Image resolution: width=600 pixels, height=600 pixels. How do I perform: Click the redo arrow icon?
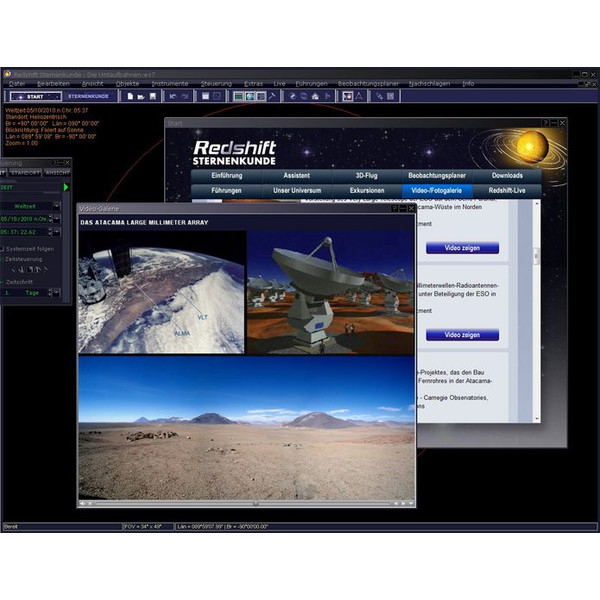pyautogui.click(x=185, y=96)
